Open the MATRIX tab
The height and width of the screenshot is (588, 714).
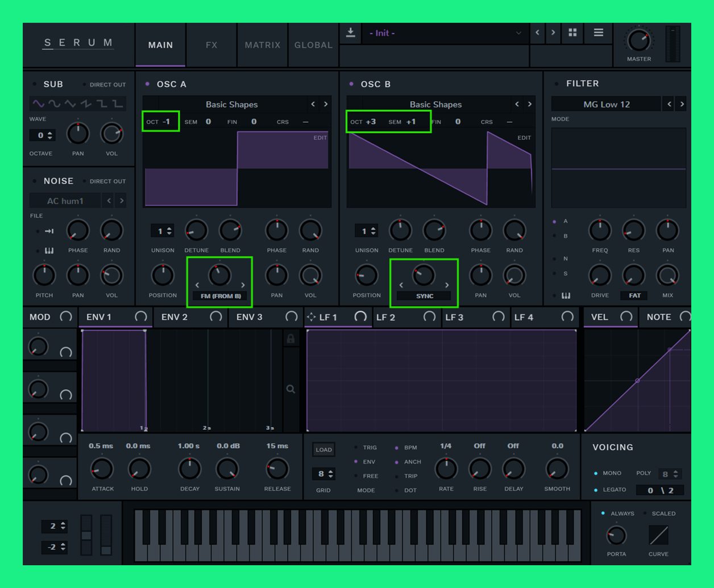262,45
